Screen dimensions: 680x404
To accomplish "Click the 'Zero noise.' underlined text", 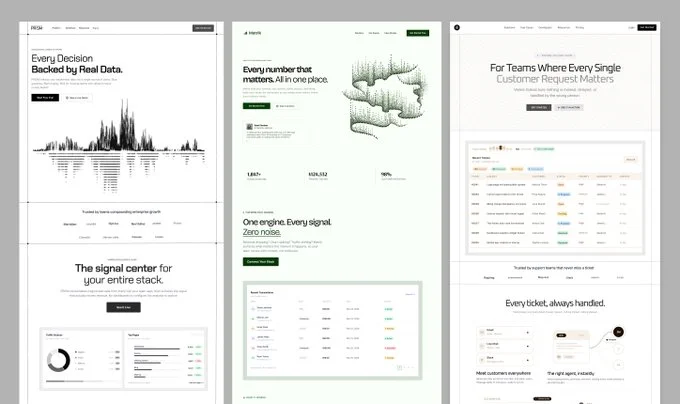I will (x=262, y=232).
